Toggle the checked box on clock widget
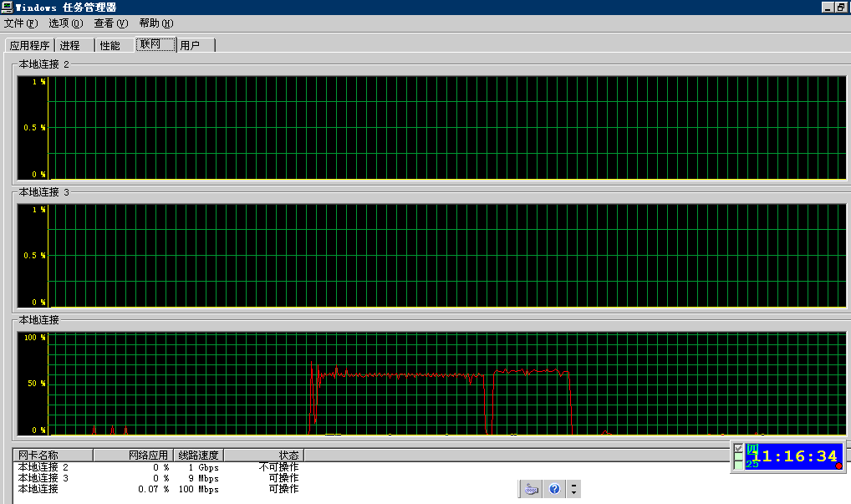 coord(738,448)
